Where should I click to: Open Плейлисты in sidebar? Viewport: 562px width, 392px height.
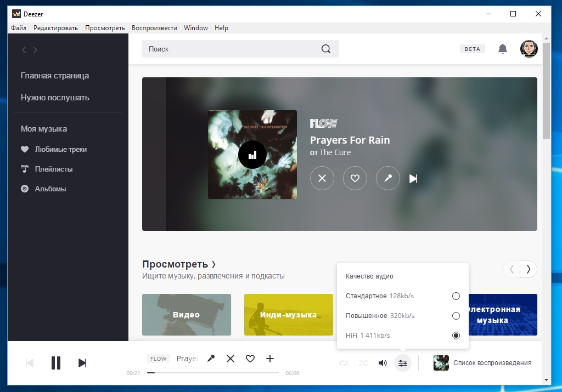(47, 169)
